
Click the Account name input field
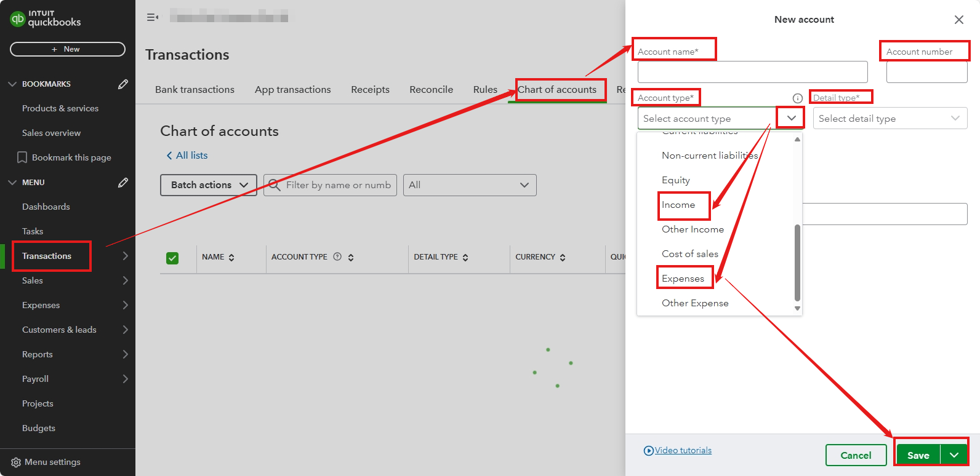753,72
